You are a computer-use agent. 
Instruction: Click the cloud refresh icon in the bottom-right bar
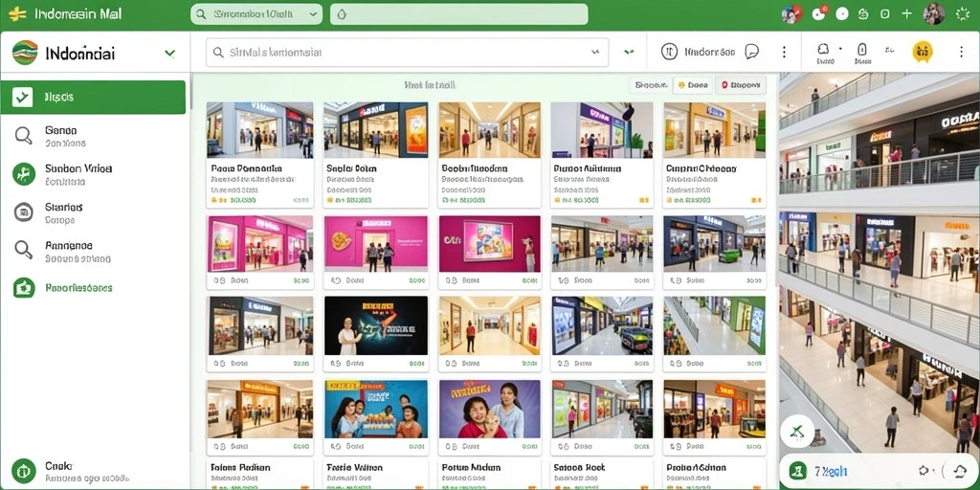pos(959,471)
